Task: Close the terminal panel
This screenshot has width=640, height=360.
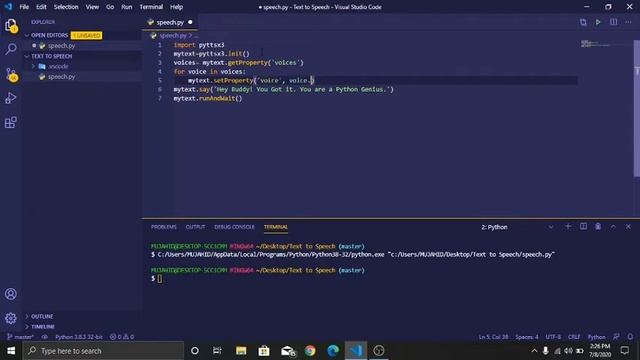Action: pyautogui.click(x=628, y=227)
